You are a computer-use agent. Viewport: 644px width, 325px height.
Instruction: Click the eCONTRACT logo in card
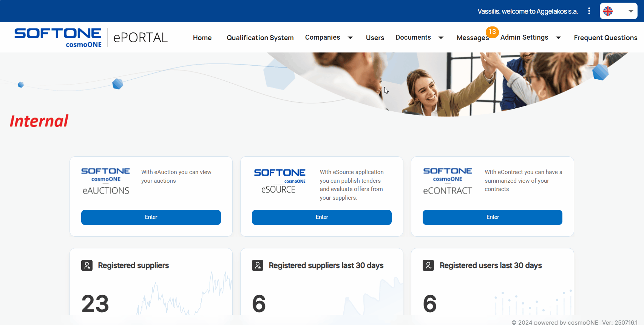(448, 182)
